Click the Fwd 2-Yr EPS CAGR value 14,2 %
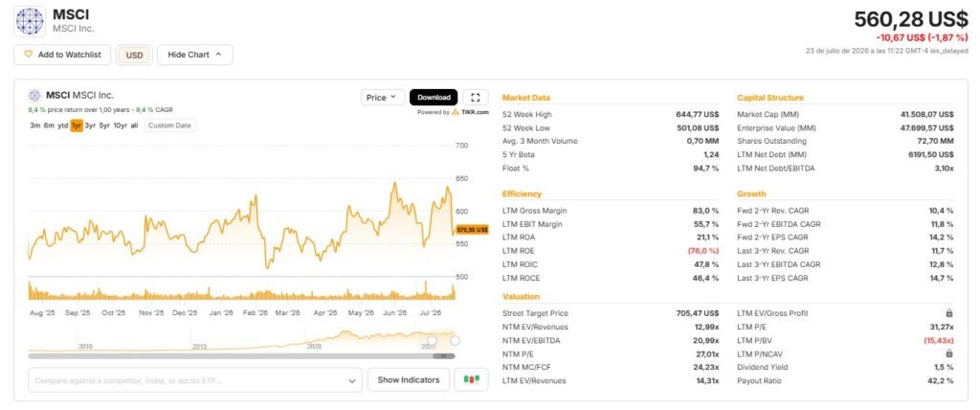 tap(942, 238)
